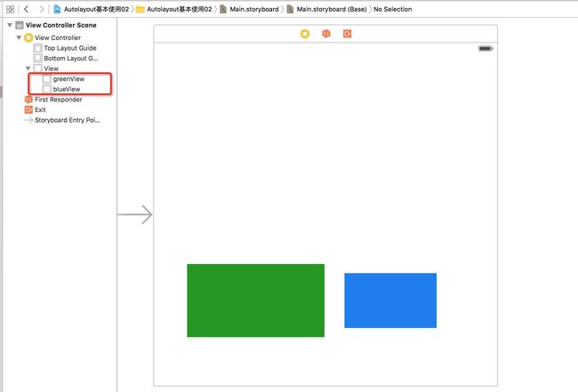Click the Bottom Layout Guide square icon
This screenshot has width=578, height=392.
[x=37, y=58]
